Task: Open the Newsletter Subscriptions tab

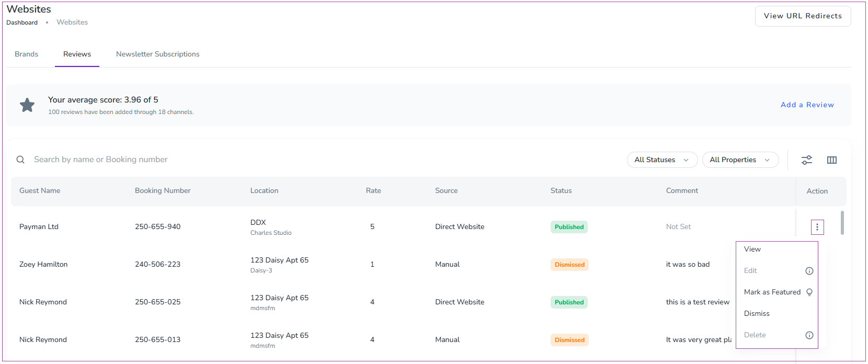Action: click(x=157, y=54)
